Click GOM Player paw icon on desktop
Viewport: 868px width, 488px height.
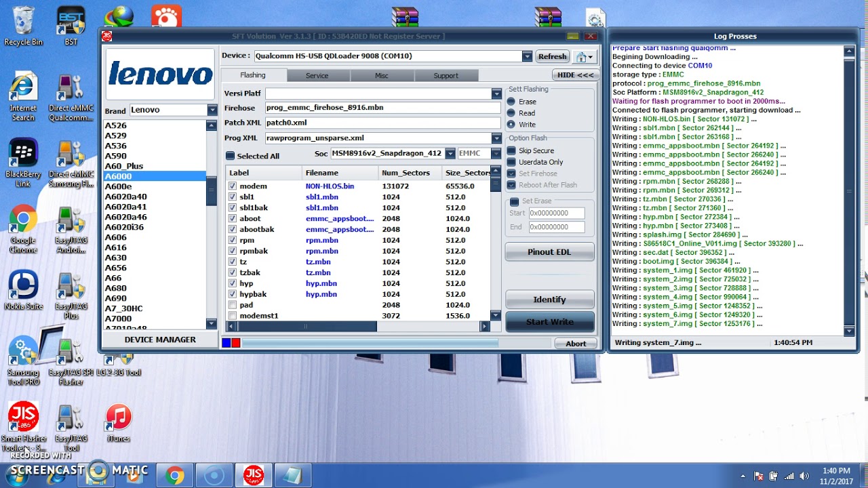(x=166, y=16)
